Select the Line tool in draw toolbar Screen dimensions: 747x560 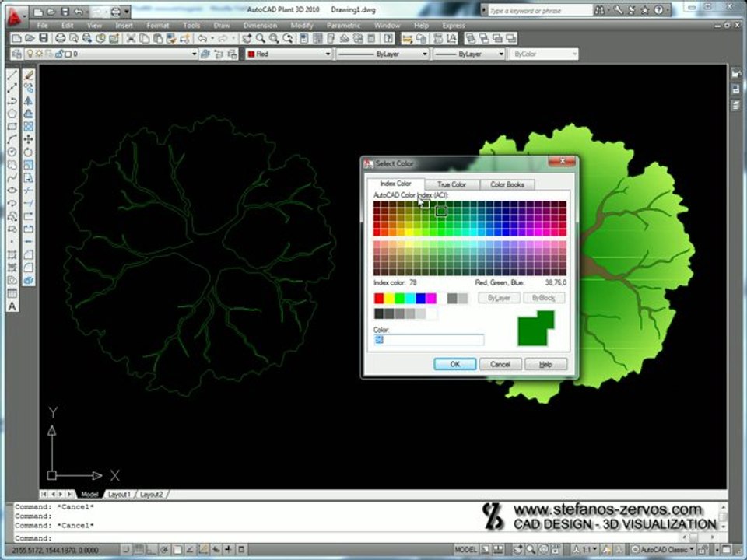(12, 75)
